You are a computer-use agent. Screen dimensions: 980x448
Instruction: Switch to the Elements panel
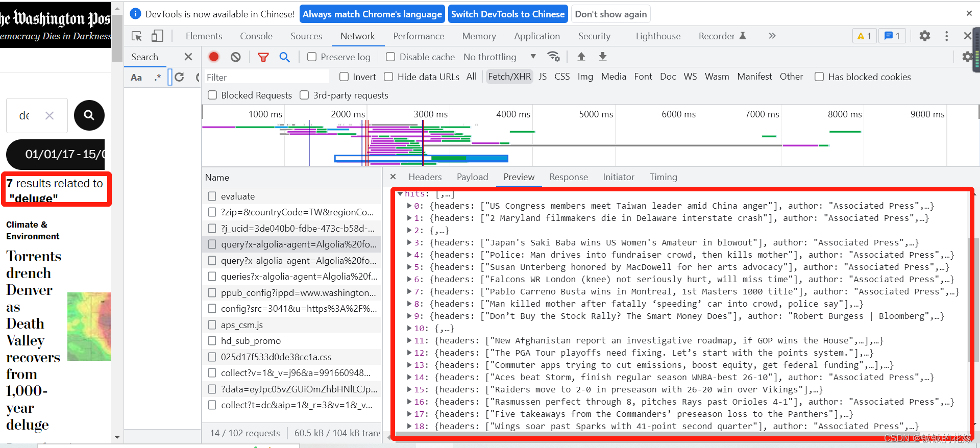[x=204, y=36]
